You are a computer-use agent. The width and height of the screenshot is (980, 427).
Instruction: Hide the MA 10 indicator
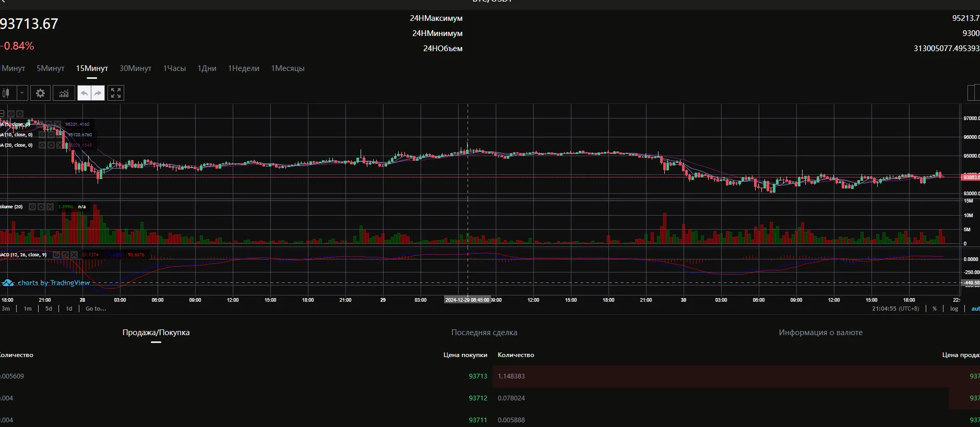[x=42, y=135]
